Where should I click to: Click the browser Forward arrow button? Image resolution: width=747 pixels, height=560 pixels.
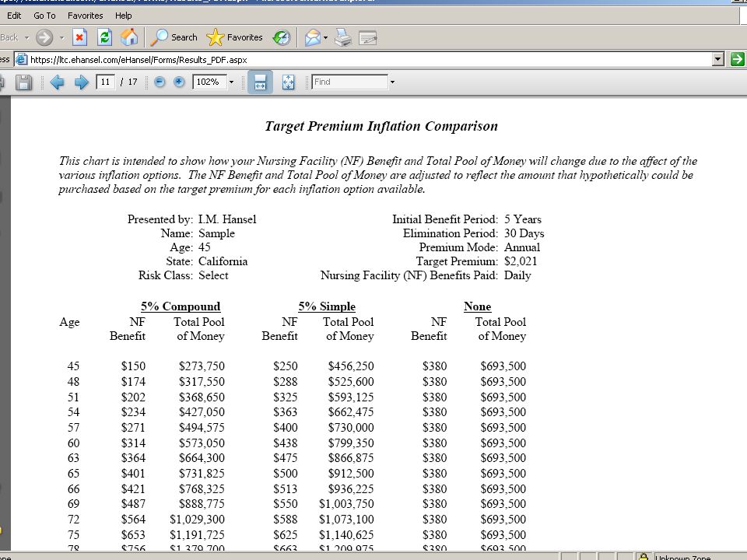tap(44, 37)
